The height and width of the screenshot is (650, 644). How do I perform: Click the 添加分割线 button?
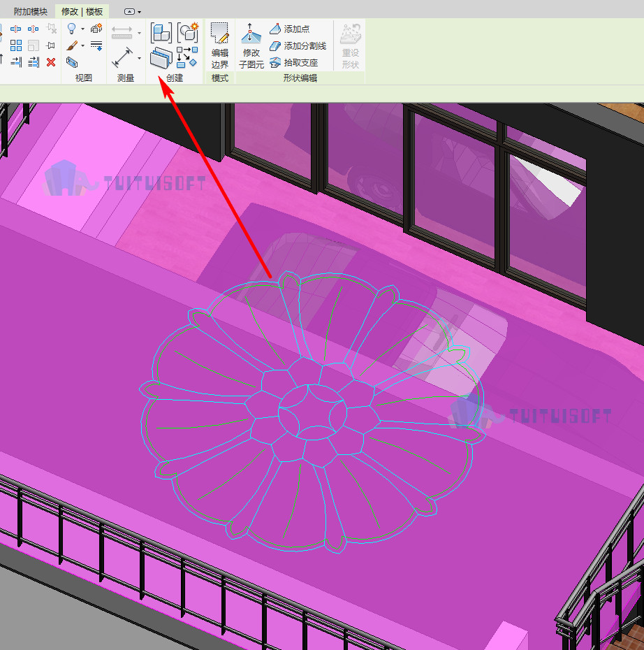298,45
